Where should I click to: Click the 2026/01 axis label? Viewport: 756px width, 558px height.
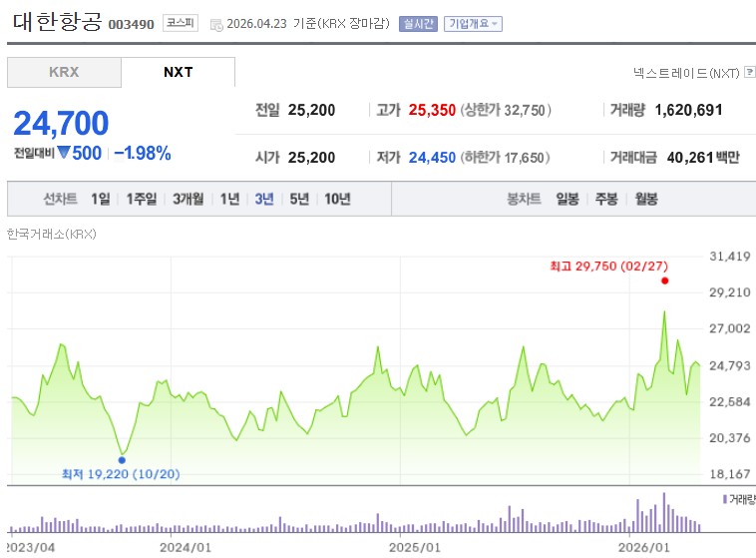pos(644,548)
